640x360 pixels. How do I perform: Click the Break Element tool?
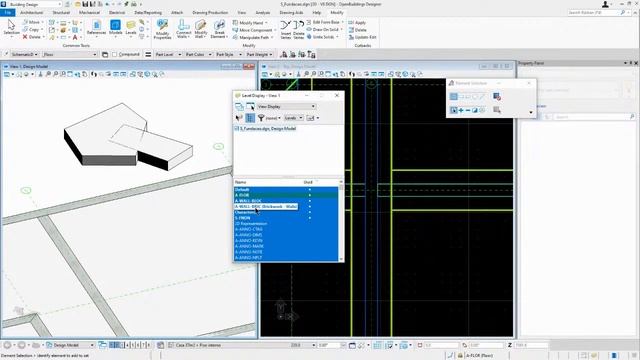pos(219,29)
